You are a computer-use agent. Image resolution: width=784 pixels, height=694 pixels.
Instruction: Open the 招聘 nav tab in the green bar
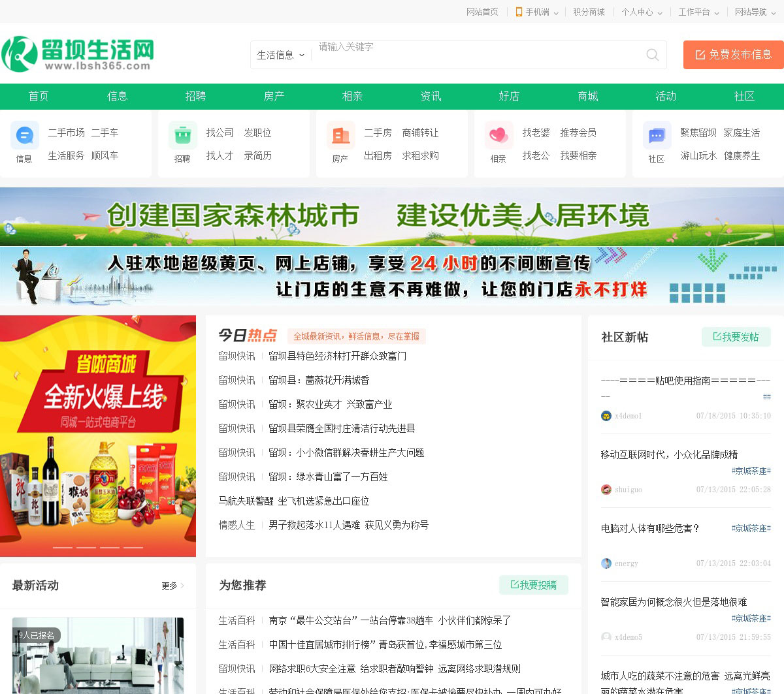(x=195, y=97)
